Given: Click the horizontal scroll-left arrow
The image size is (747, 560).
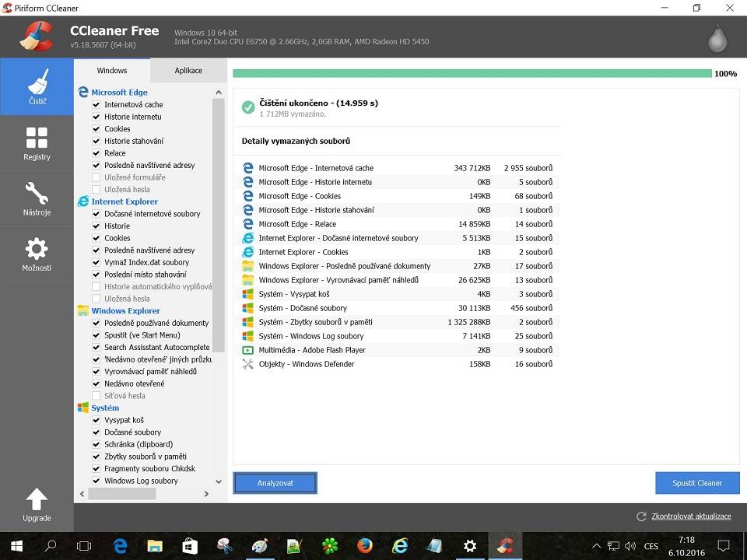Looking at the screenshot, I should (82, 494).
